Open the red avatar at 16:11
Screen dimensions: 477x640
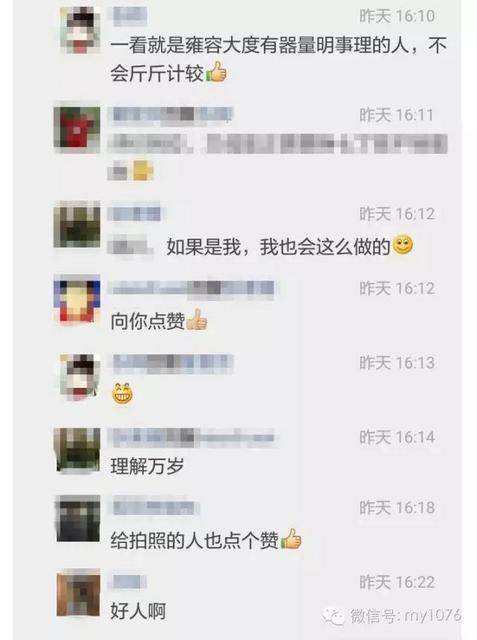[x=77, y=127]
